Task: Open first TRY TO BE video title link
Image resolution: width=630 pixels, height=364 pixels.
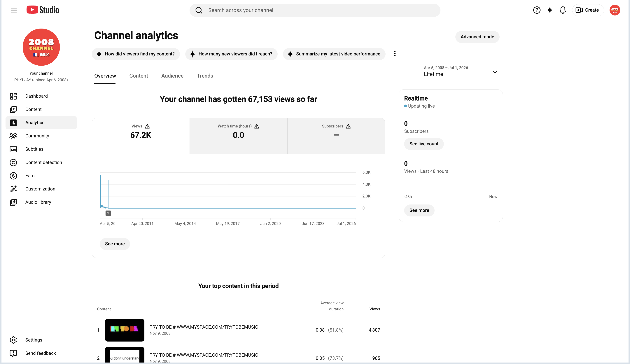Action: coord(204,327)
